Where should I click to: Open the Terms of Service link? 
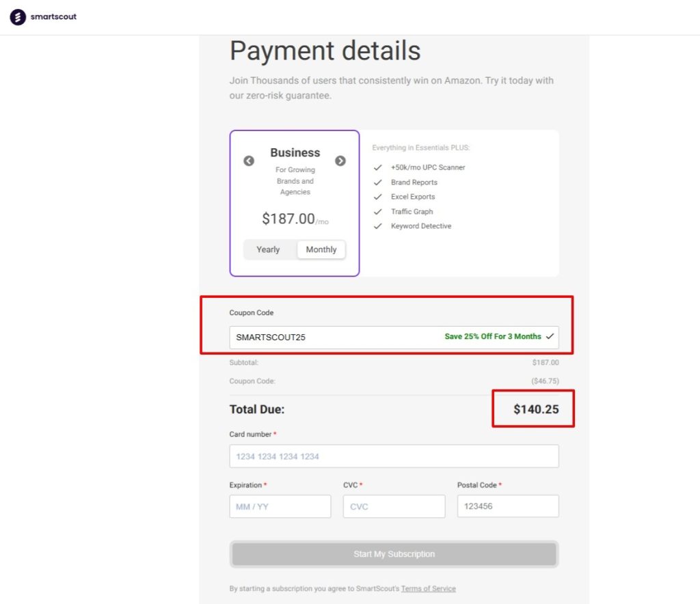click(x=428, y=589)
